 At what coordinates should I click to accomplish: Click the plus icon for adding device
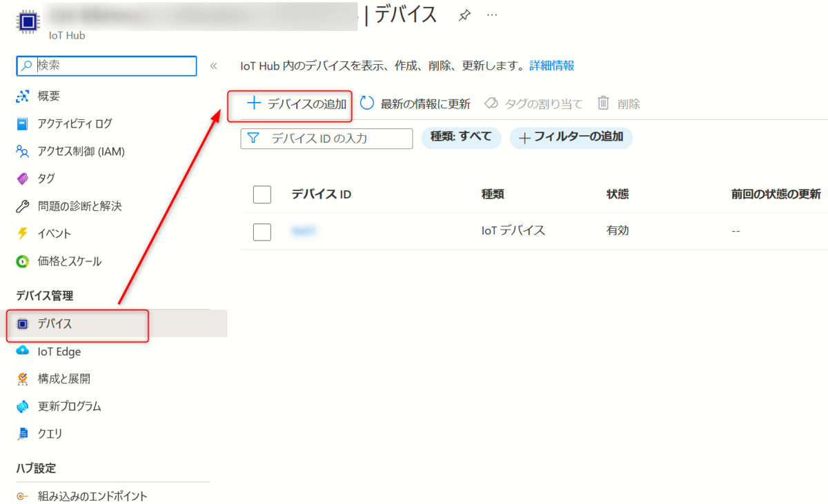point(254,103)
